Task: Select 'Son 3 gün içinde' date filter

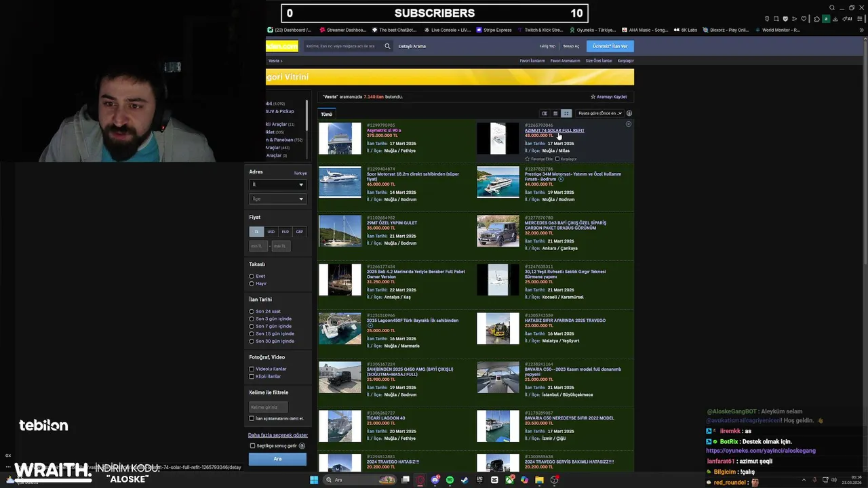Action: coord(252,319)
